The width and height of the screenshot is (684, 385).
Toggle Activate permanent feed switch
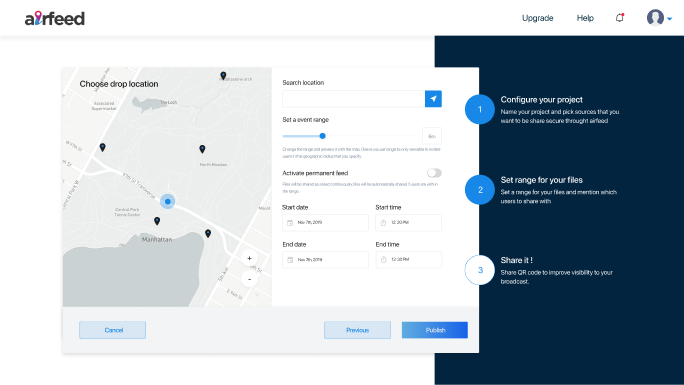(x=434, y=173)
